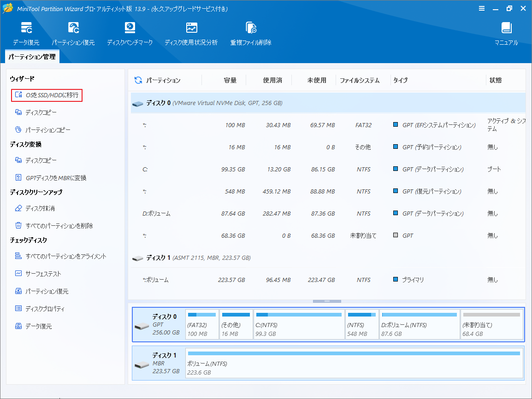This screenshot has height=399, width=532.
Task: Click the C:(NTFS) 99.3 GB block
Action: coord(299,324)
